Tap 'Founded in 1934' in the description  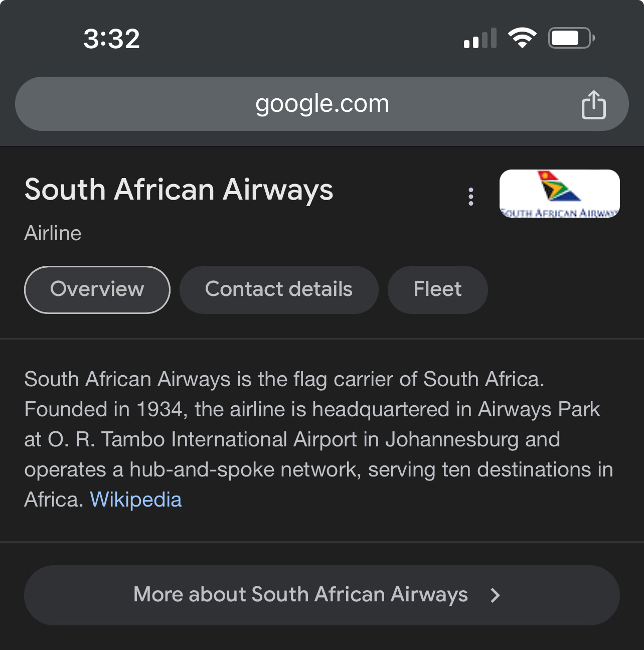tap(103, 409)
